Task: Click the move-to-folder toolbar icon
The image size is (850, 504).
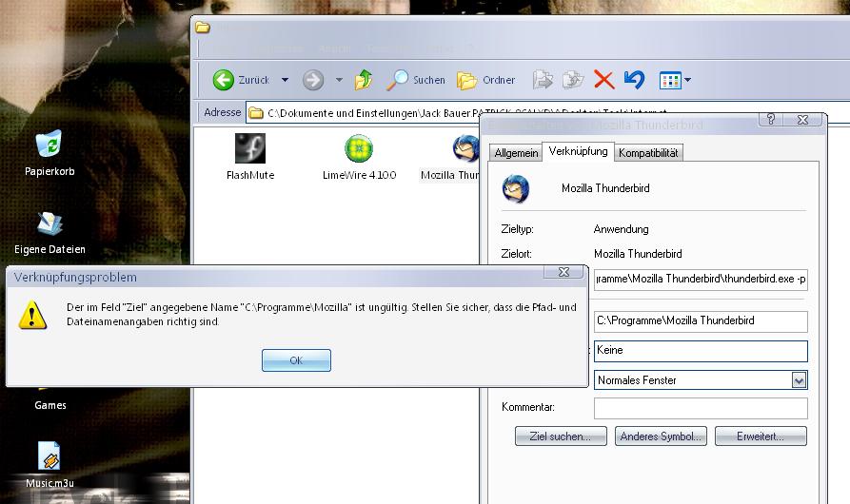Action: tap(543, 80)
